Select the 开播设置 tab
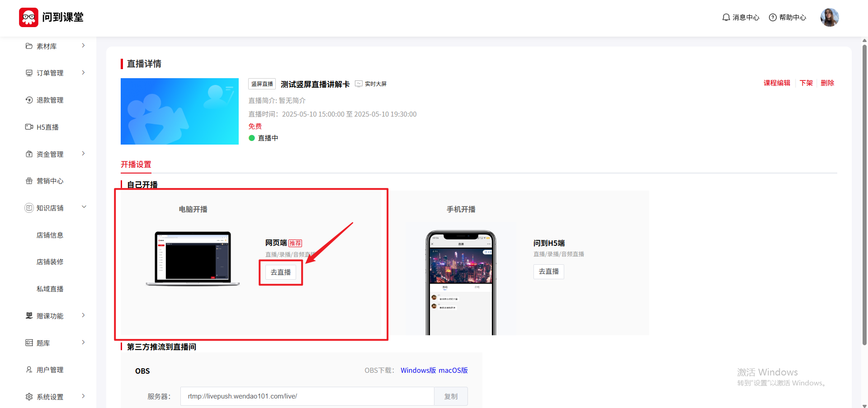The image size is (868, 408). [x=136, y=164]
